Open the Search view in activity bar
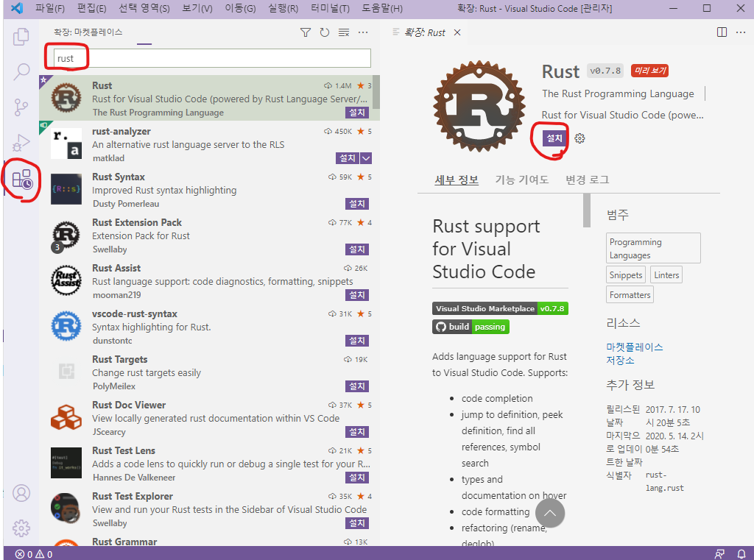Screen dimensions: 754x560 21,71
